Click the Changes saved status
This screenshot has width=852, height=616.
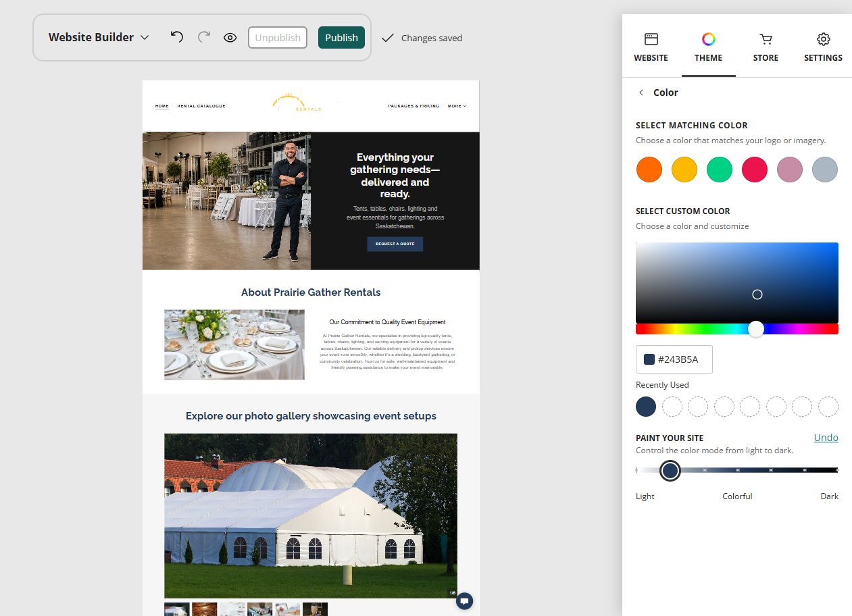422,38
